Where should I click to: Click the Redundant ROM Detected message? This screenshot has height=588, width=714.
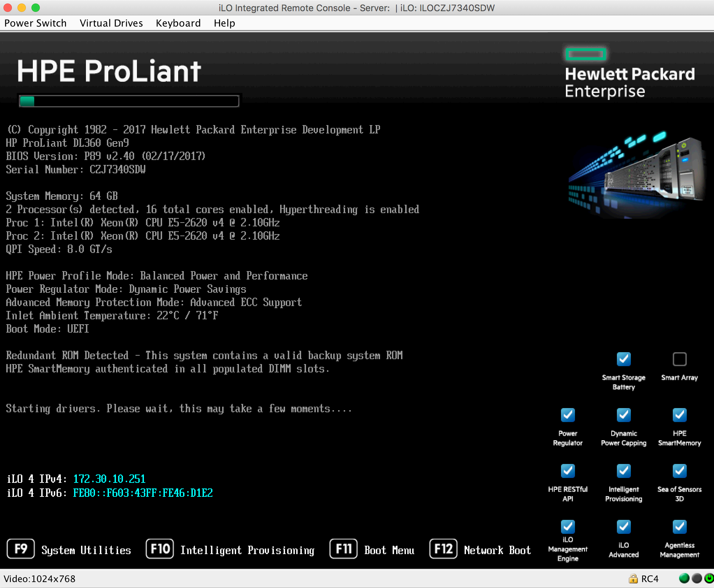pos(204,355)
